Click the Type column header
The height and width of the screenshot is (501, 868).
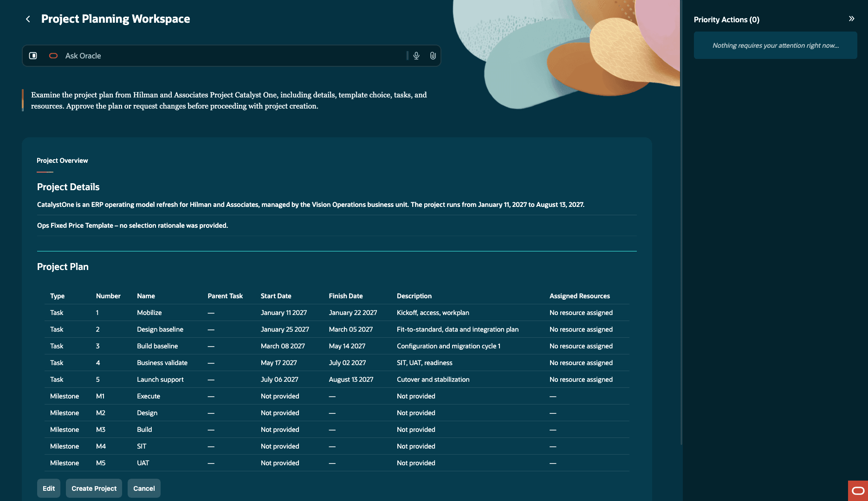pyautogui.click(x=57, y=296)
